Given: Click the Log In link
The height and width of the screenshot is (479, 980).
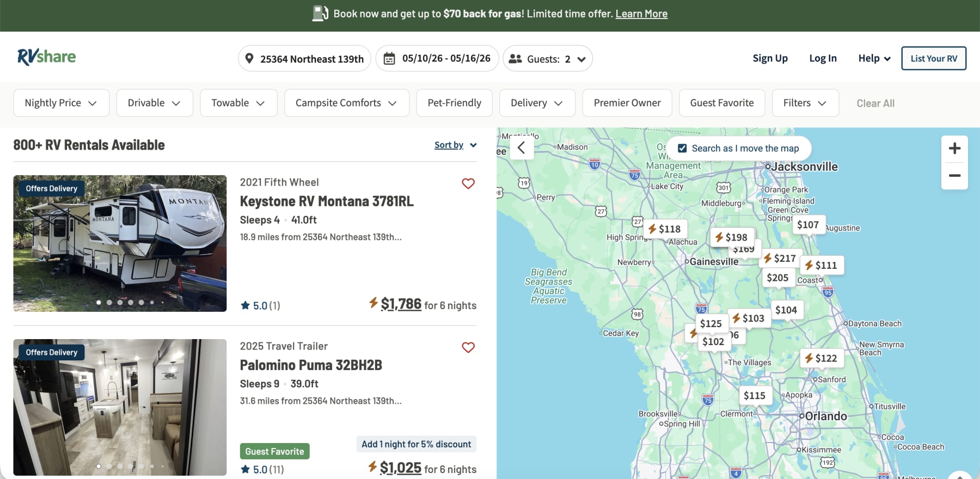Looking at the screenshot, I should (823, 58).
